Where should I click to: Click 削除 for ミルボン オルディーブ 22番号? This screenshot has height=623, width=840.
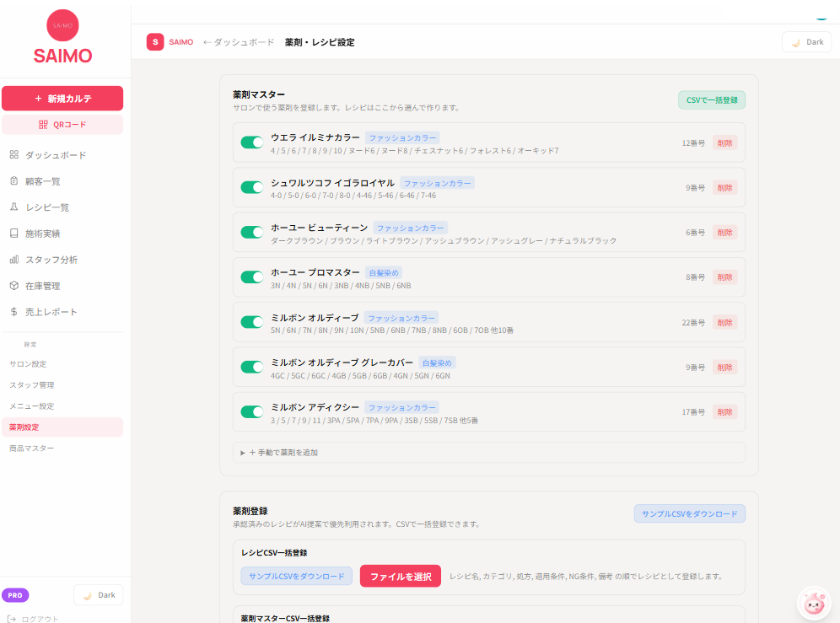(724, 323)
